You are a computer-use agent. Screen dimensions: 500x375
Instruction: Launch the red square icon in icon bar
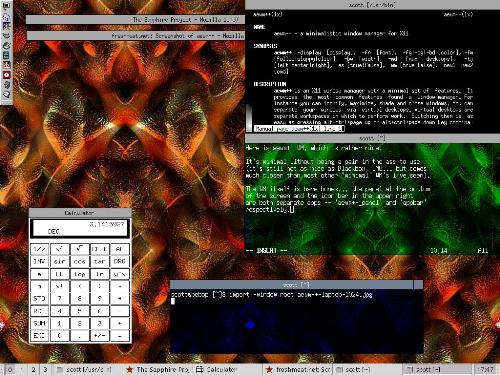pos(6,74)
